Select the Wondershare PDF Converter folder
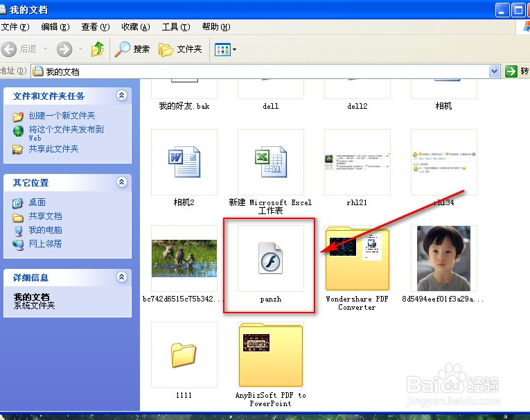This screenshot has height=420, width=530. [x=357, y=259]
